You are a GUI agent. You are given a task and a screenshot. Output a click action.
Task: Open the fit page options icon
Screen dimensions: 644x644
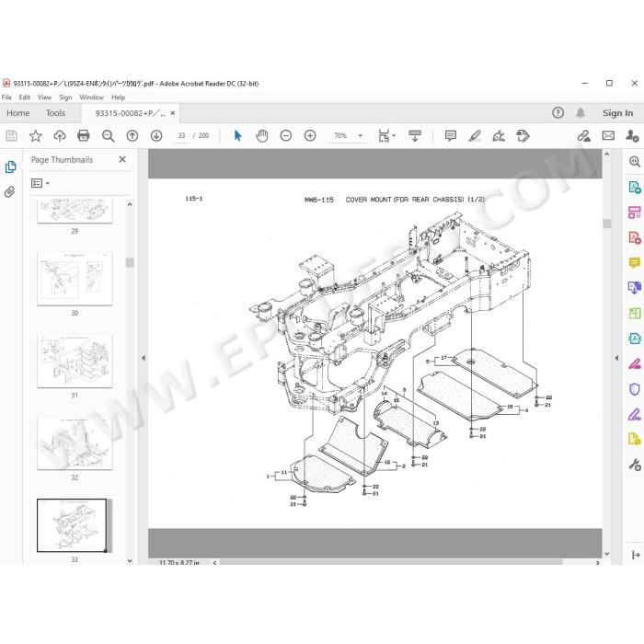[x=384, y=135]
